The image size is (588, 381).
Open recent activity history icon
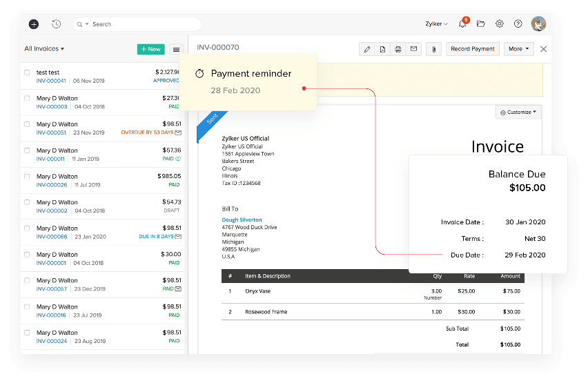[x=56, y=24]
